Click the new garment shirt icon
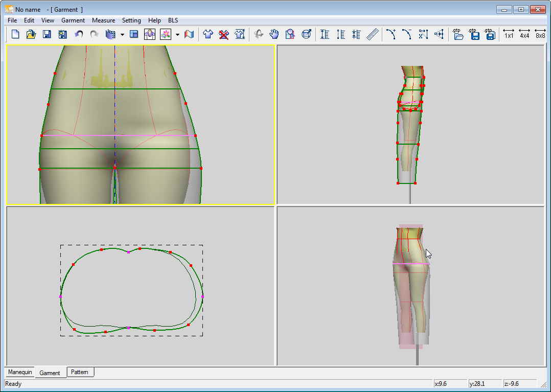Viewport: 551px width, 392px height. [x=208, y=34]
